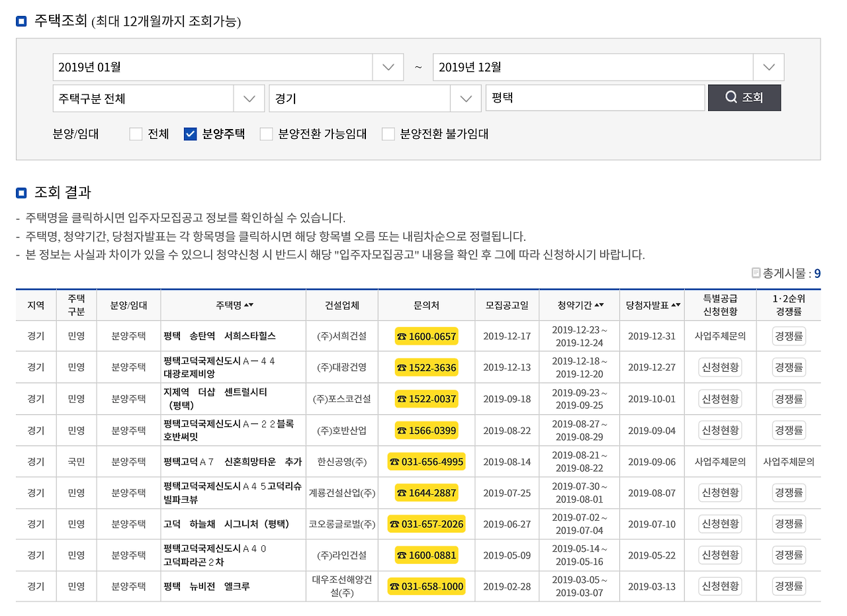The image size is (847, 616).
Task: Click phone number 031-658-1000
Action: [426, 587]
